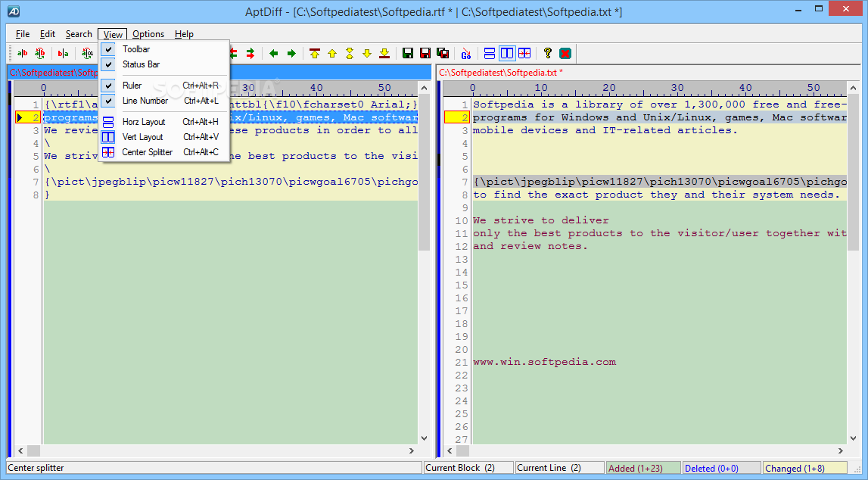
Task: Click left pane horizontal scroll right arrow
Action: 412,450
